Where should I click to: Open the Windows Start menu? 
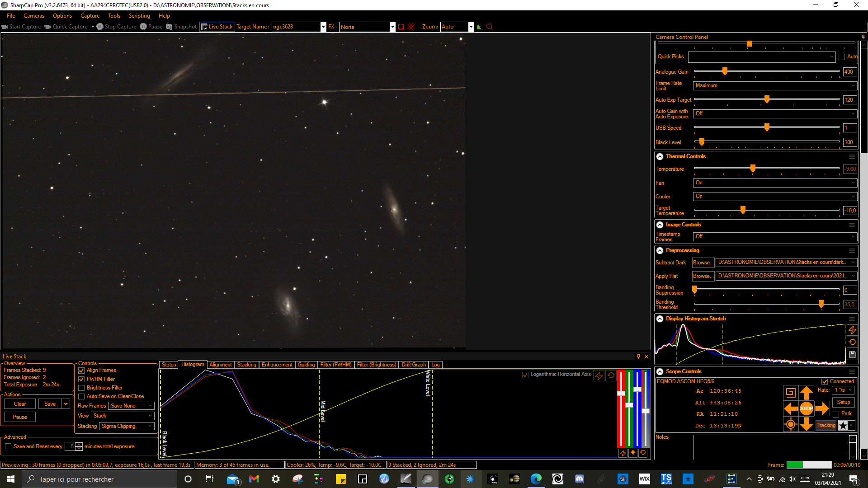click(11, 479)
